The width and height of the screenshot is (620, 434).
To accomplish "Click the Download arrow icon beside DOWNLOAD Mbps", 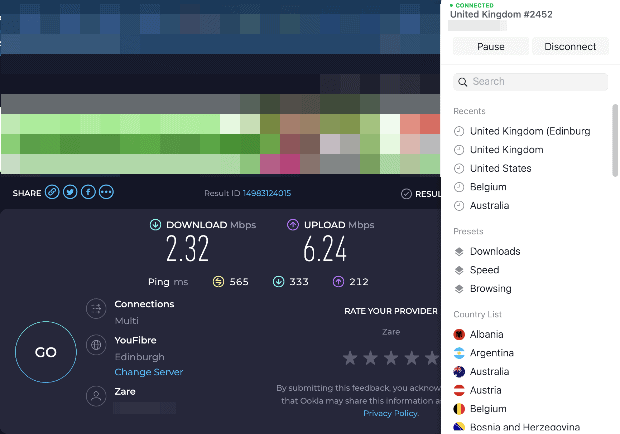I will point(155,225).
